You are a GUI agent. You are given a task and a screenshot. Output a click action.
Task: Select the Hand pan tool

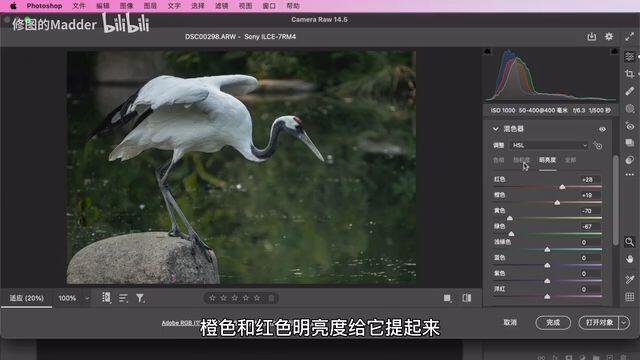(629, 259)
